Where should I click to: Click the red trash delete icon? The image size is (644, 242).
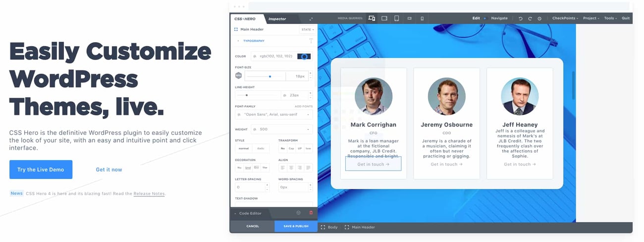(x=311, y=213)
